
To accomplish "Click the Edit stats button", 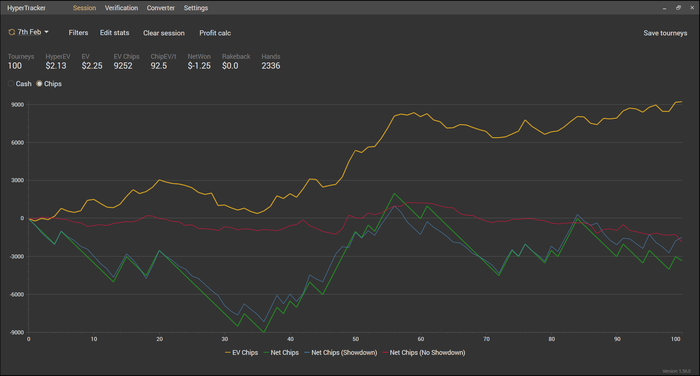I will pos(114,33).
